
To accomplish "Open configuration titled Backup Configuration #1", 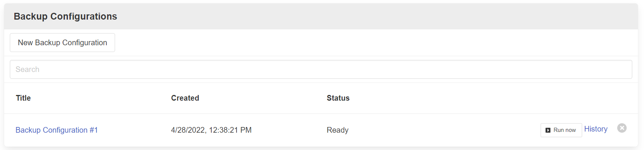I will pyautogui.click(x=57, y=130).
